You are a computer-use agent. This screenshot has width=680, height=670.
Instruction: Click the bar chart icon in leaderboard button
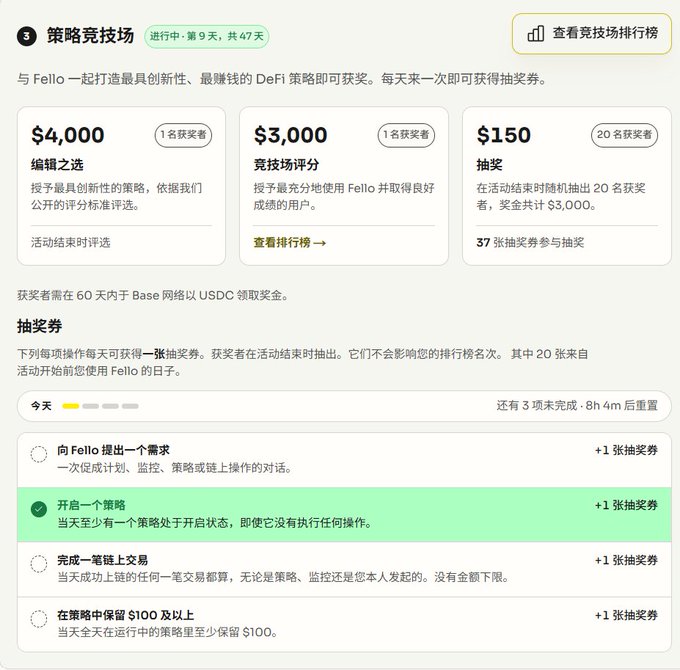tap(536, 33)
